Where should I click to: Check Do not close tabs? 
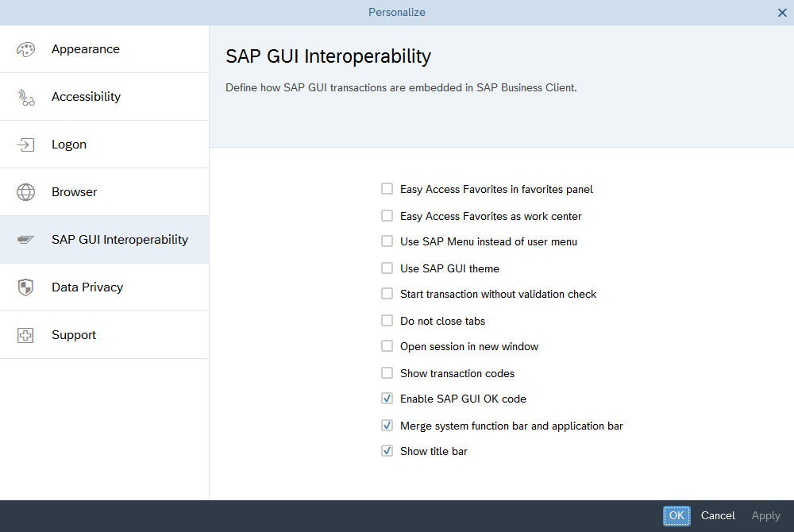point(387,321)
